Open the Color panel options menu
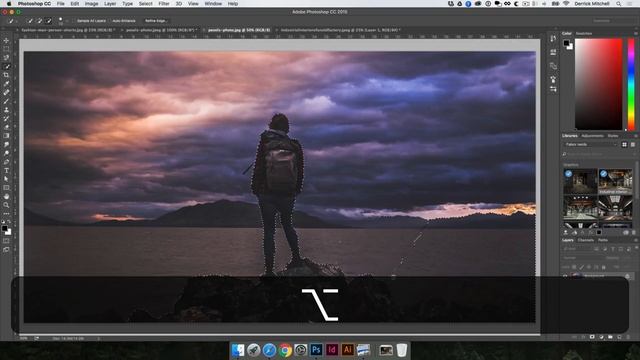 [636, 33]
